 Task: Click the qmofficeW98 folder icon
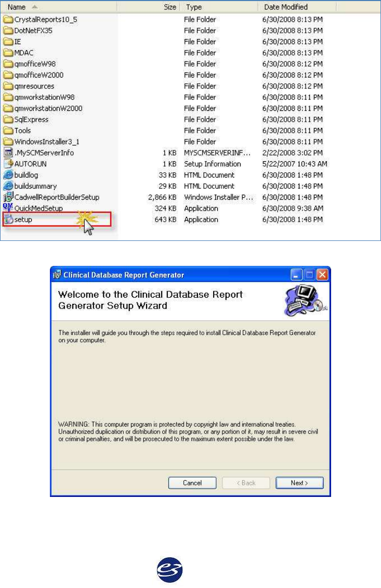[x=8, y=64]
